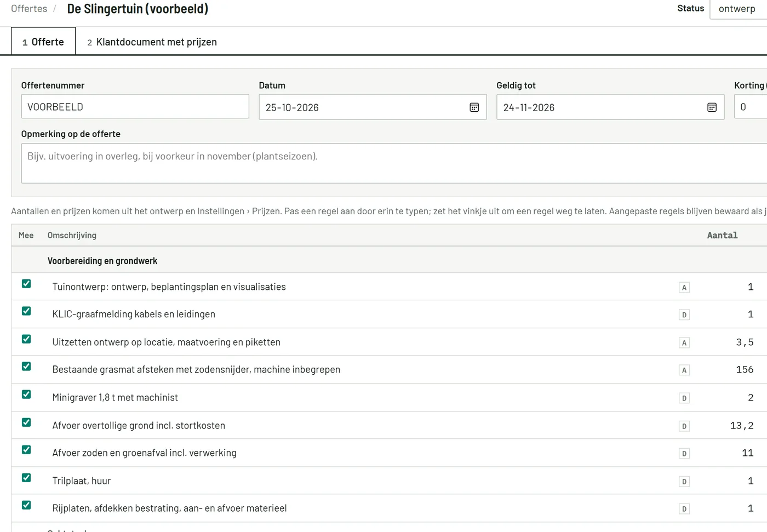
Task: Click the D badge on the Rijplaten row
Action: pyautogui.click(x=684, y=509)
